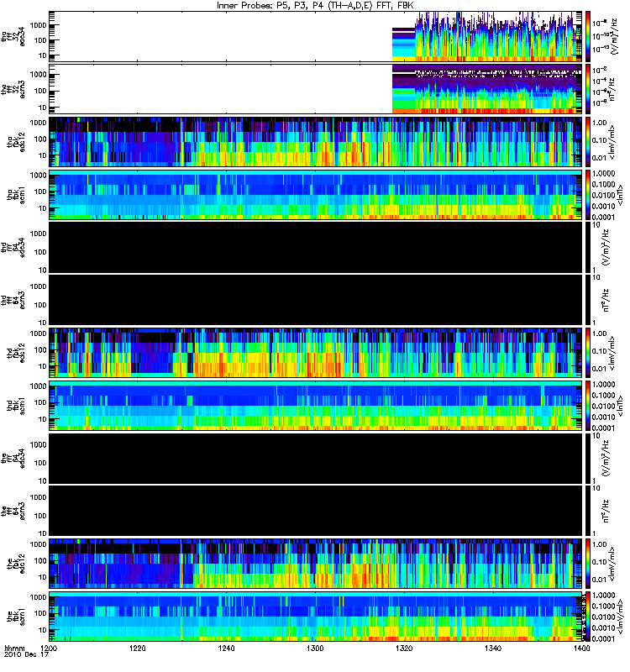The height and width of the screenshot is (672, 630).
Task: Click the 'hhmm' axis unit label
Action: (x=15, y=648)
